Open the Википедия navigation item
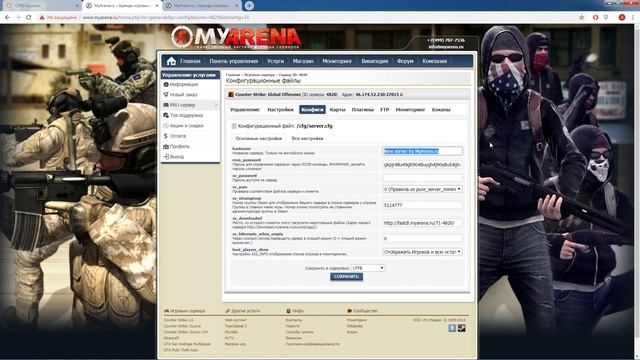The image size is (640, 360). click(374, 61)
